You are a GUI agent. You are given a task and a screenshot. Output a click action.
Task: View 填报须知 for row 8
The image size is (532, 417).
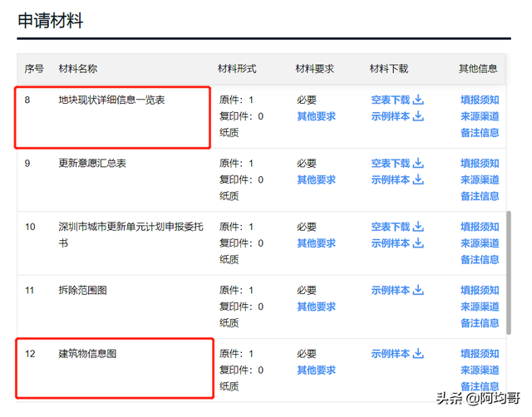(480, 100)
